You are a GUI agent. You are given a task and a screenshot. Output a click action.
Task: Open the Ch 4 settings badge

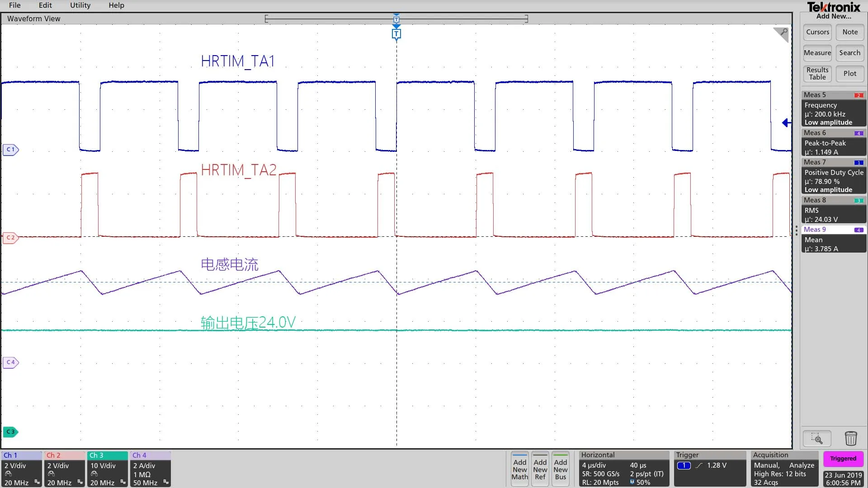coord(151,469)
